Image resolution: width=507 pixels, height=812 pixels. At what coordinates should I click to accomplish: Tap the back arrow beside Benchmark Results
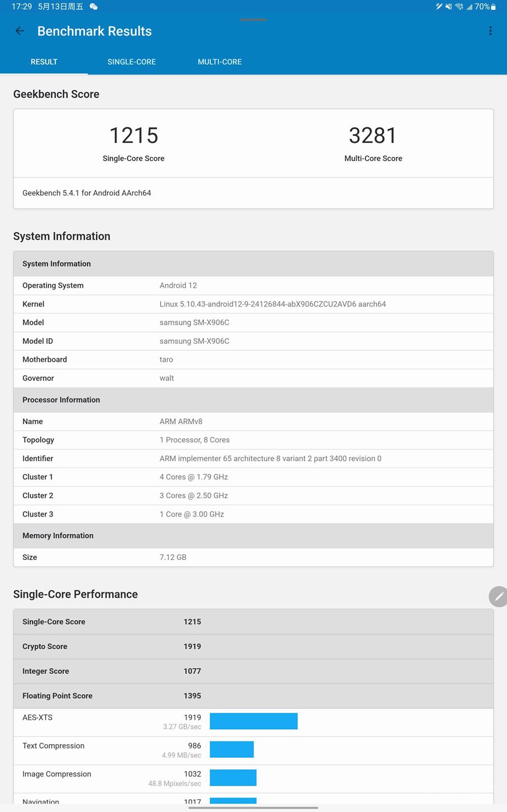point(20,31)
